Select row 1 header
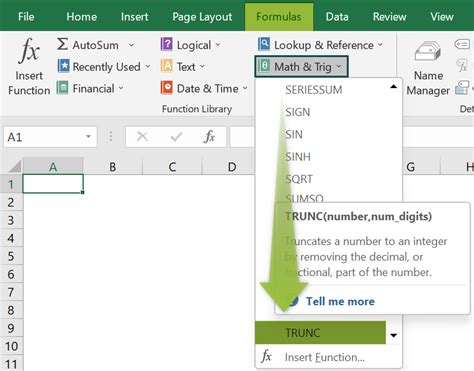474x371 pixels. coord(11,184)
